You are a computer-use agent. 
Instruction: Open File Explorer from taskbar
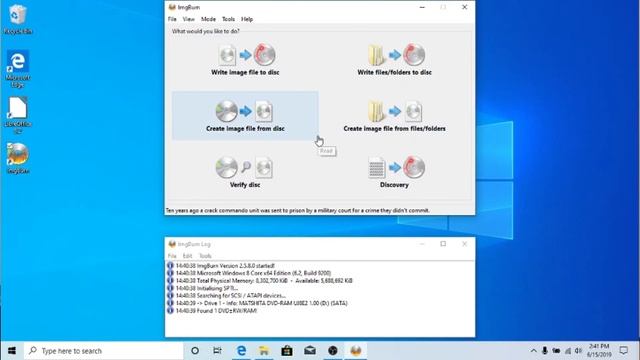[264, 351]
